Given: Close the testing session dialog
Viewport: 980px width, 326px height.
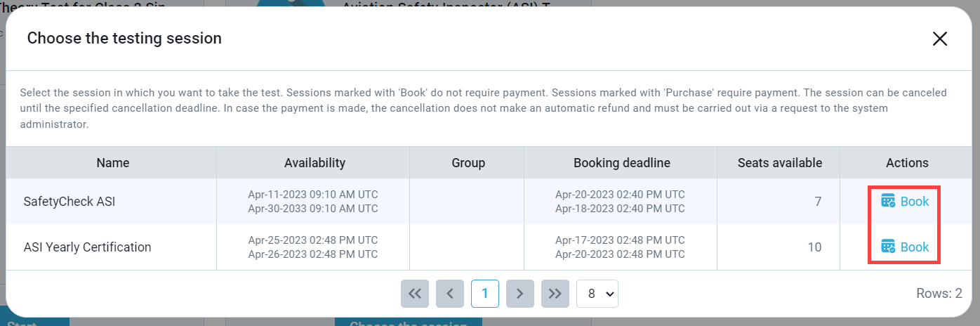Looking at the screenshot, I should coord(939,39).
